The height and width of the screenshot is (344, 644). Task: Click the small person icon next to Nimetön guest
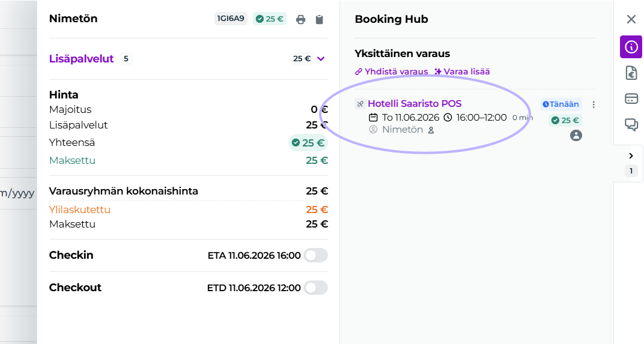coord(431,130)
